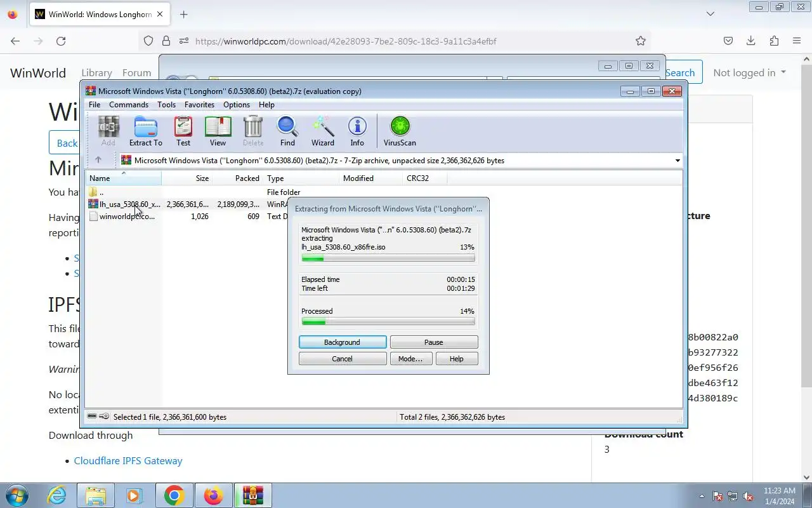Open the Forum link on WinWorld
Viewport: 812px width, 508px height.
(136, 72)
